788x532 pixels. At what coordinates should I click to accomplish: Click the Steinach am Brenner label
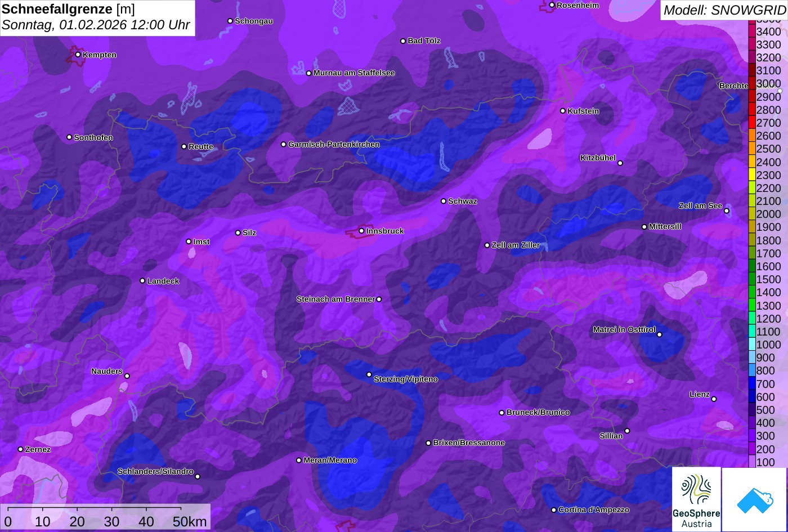pyautogui.click(x=335, y=299)
